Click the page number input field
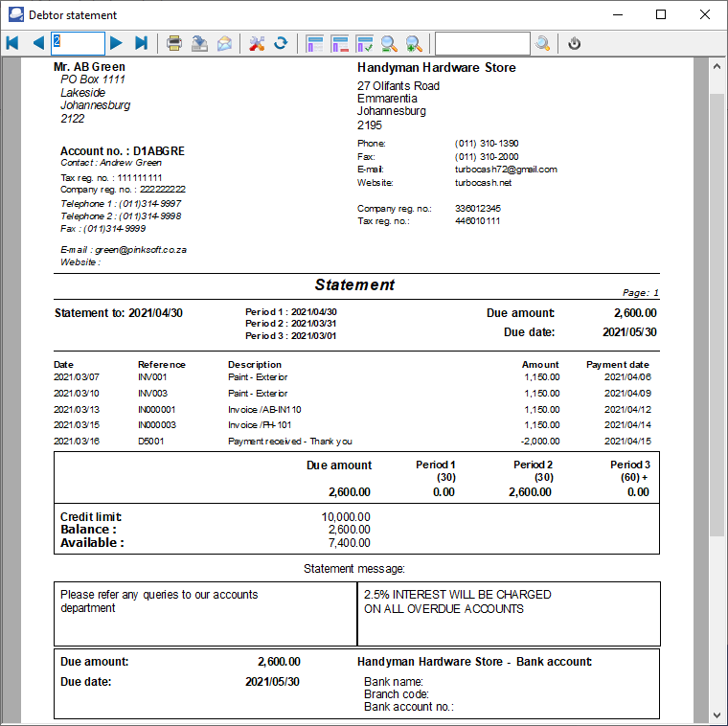The width and height of the screenshot is (728, 726). click(x=78, y=43)
